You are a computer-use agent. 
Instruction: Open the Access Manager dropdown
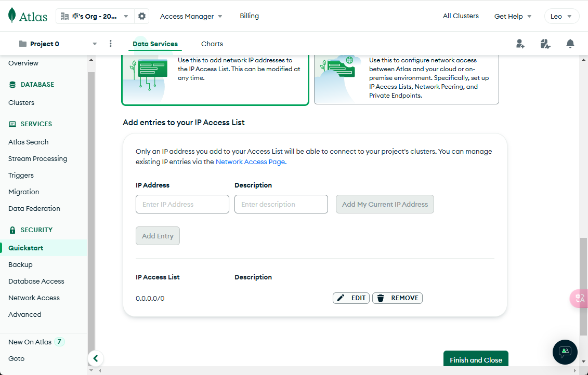(x=191, y=16)
